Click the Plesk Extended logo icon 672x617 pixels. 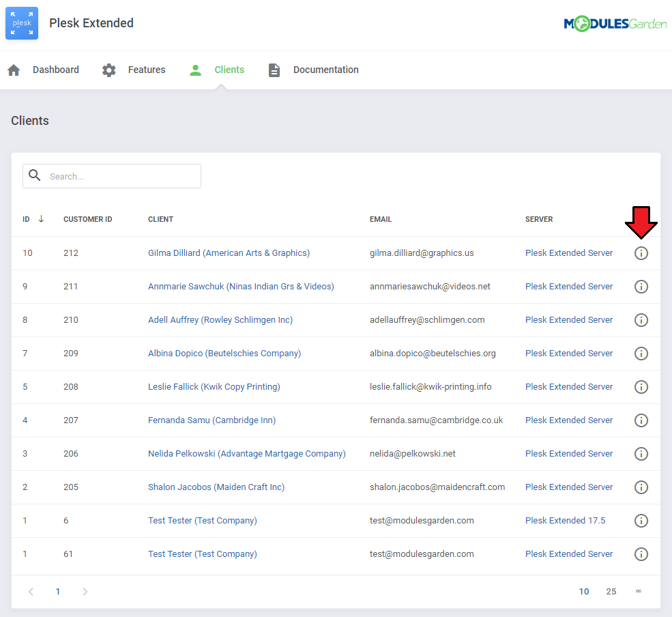coord(22,23)
